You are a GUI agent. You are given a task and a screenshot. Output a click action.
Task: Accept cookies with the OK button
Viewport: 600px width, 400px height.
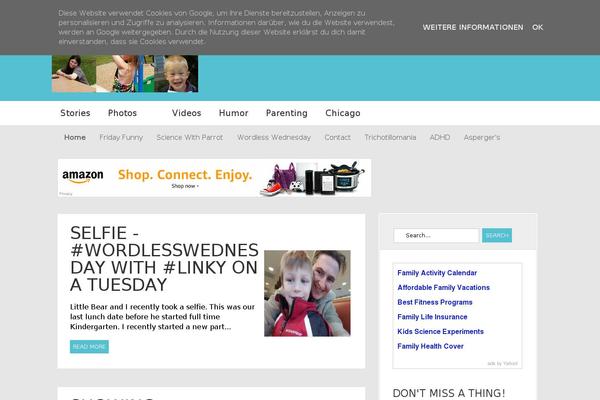[x=537, y=27]
